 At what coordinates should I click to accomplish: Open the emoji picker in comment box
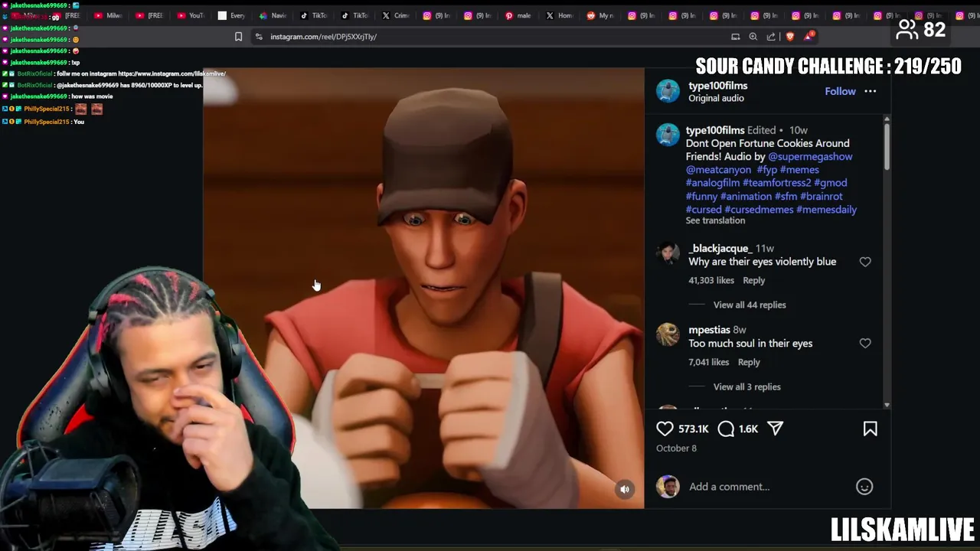pos(864,487)
